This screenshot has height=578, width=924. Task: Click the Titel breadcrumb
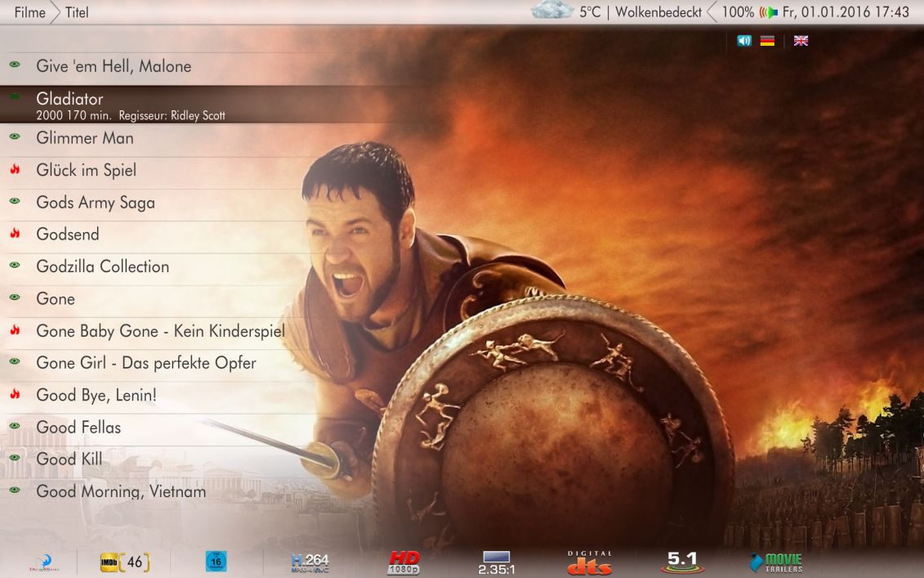pos(77,11)
